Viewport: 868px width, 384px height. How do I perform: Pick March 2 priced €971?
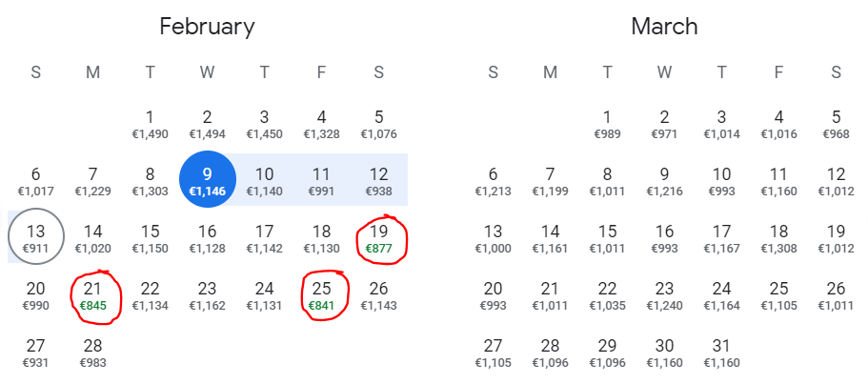[664, 123]
